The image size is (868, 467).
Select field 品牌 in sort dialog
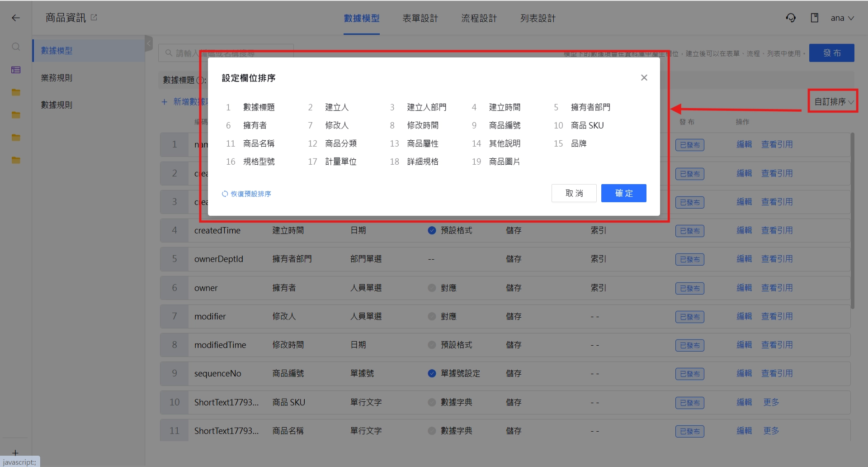[579, 143]
